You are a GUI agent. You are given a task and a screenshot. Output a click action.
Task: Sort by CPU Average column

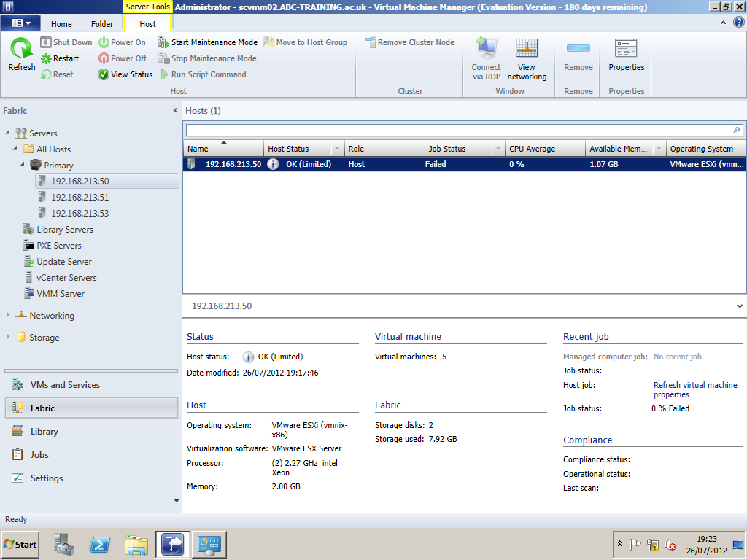coord(545,149)
